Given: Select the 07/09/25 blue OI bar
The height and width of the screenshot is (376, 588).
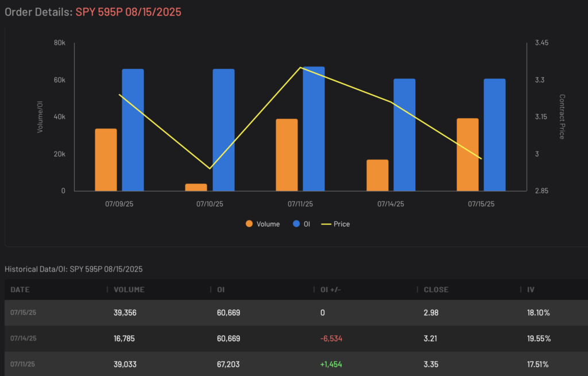Looking at the screenshot, I should click(133, 130).
